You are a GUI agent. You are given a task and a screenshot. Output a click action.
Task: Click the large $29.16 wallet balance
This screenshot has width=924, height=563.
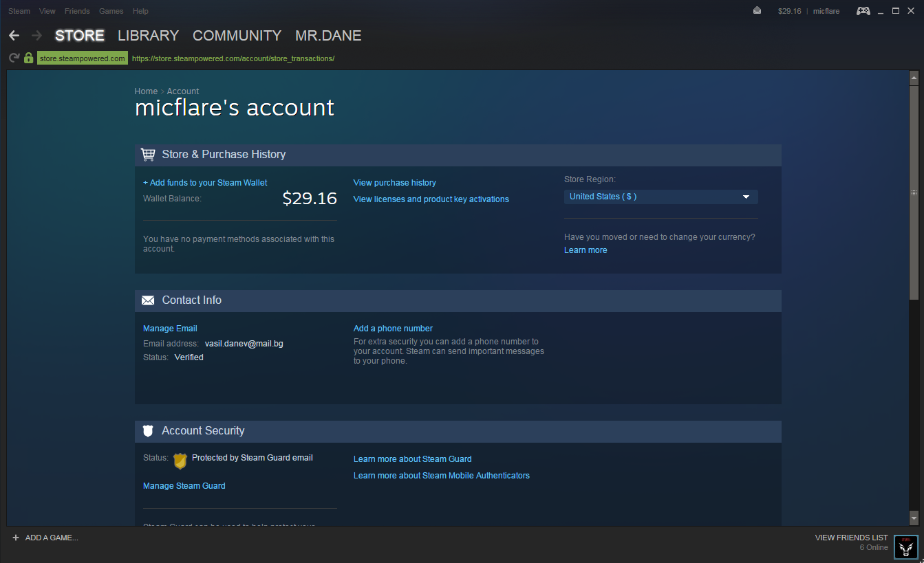coord(310,199)
